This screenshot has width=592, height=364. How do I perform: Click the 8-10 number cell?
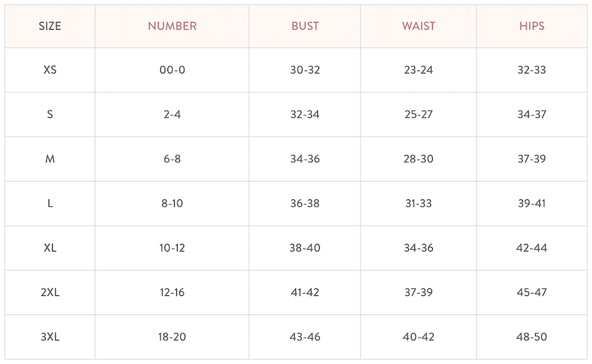tap(172, 204)
